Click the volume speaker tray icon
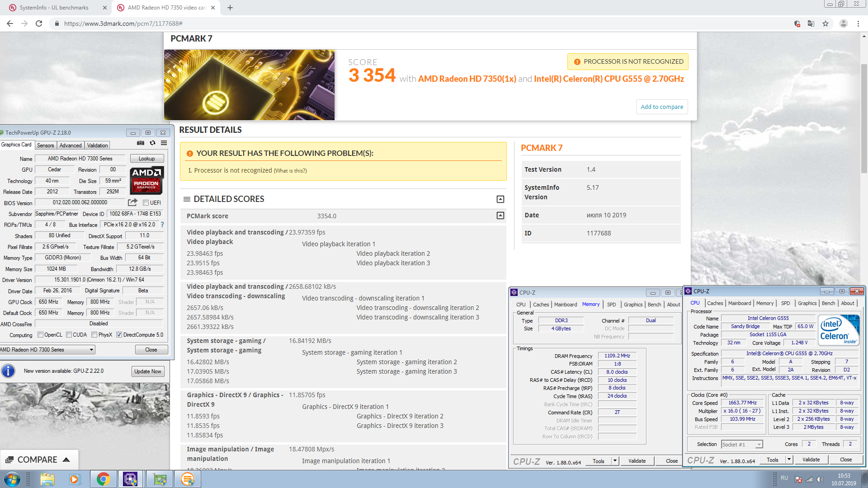This screenshot has height=488, width=868. [x=820, y=479]
